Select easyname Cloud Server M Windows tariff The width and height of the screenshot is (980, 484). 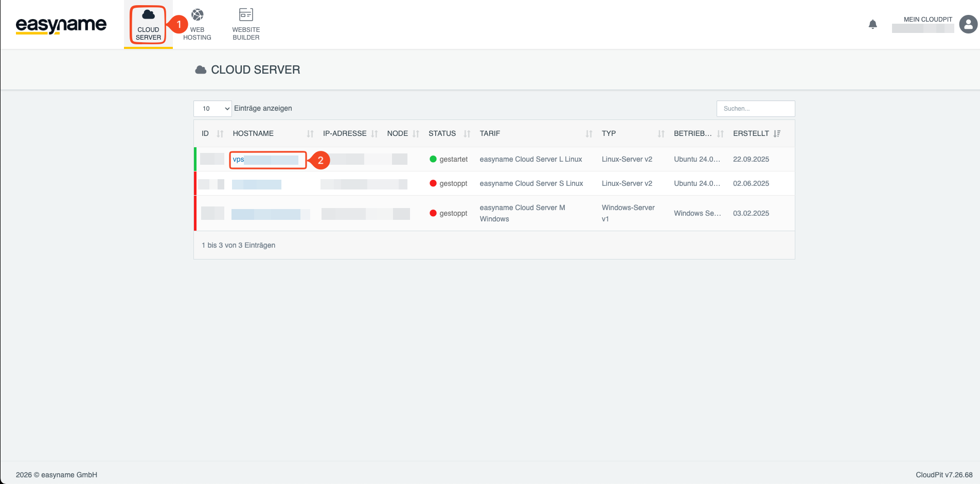coord(522,213)
